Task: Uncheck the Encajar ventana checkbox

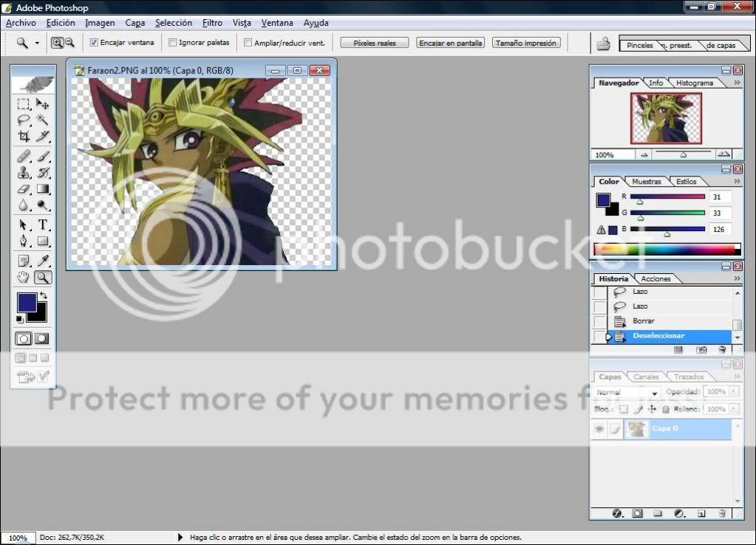Action: tap(94, 43)
